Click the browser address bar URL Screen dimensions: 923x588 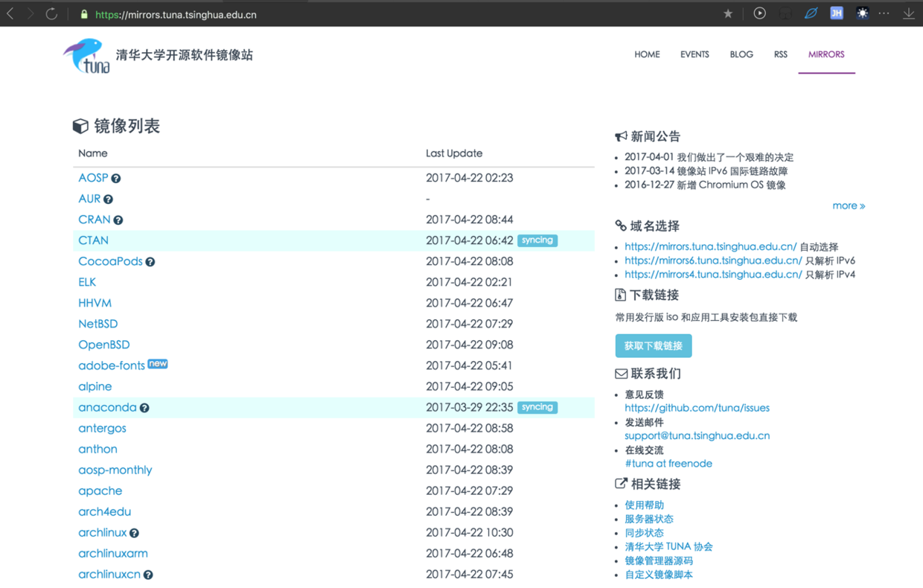[x=176, y=14]
